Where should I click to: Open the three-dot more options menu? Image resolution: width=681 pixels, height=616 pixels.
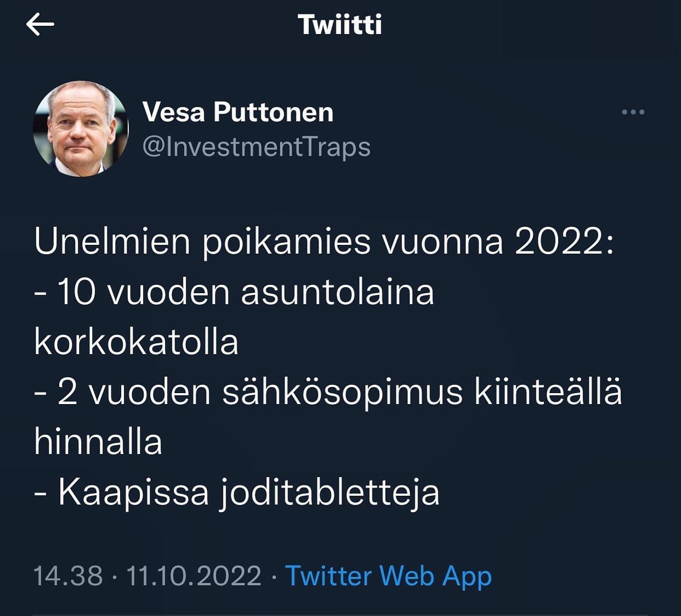pos(633,113)
